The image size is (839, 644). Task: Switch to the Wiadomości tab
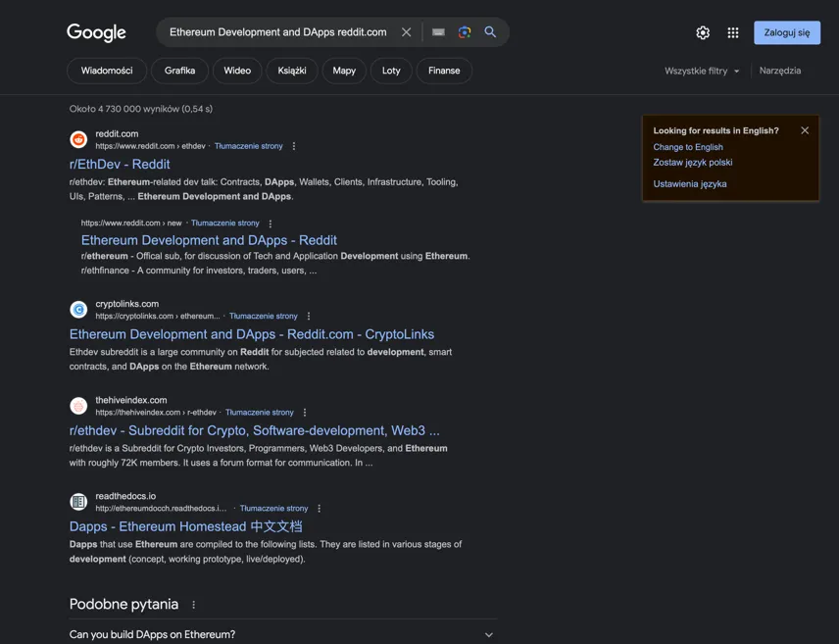click(107, 71)
